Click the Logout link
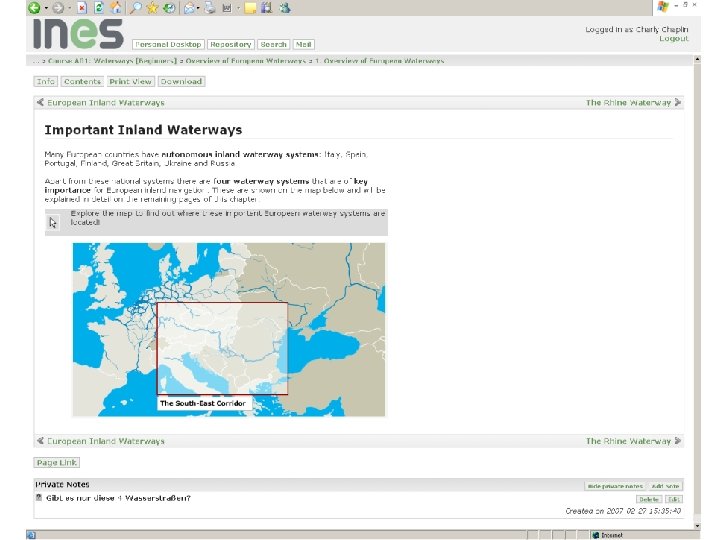This screenshot has height=540, width=720. 674,39
